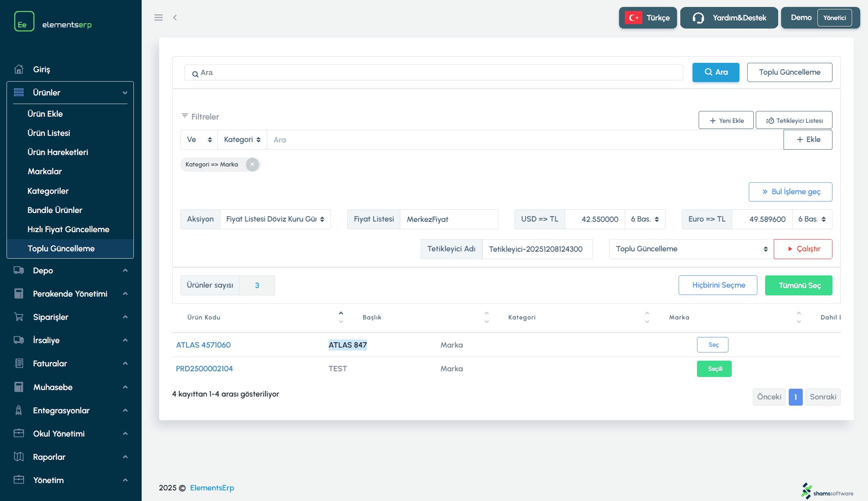Open the ATLAS 4571060 product link
Image resolution: width=868 pixels, height=501 pixels.
203,345
